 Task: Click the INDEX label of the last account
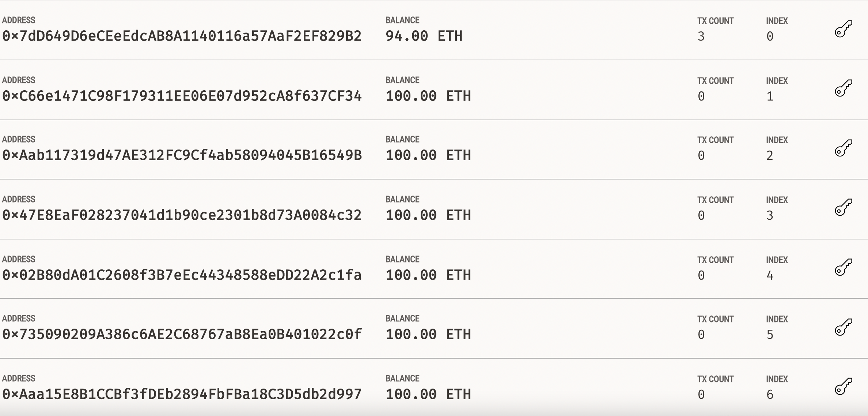coord(777,379)
